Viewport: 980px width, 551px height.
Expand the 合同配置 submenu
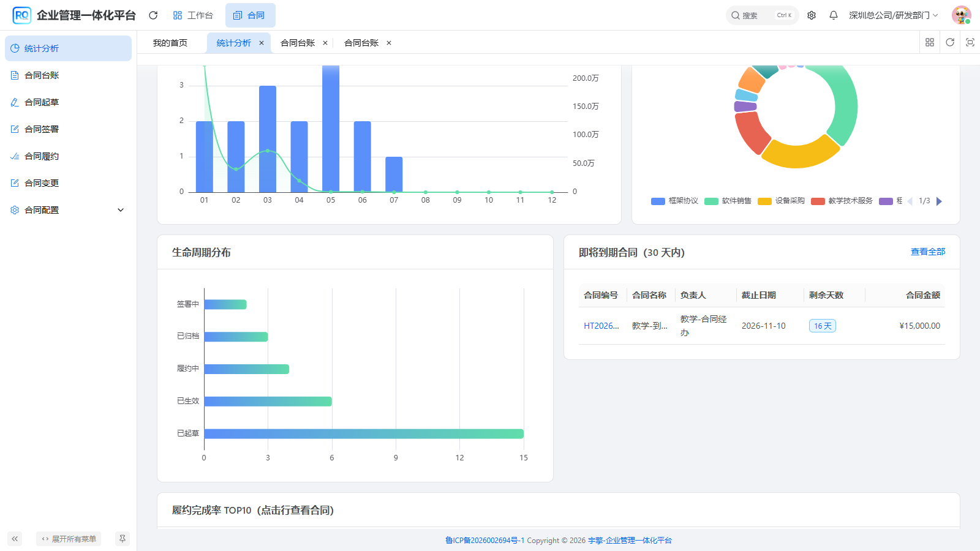(x=68, y=210)
